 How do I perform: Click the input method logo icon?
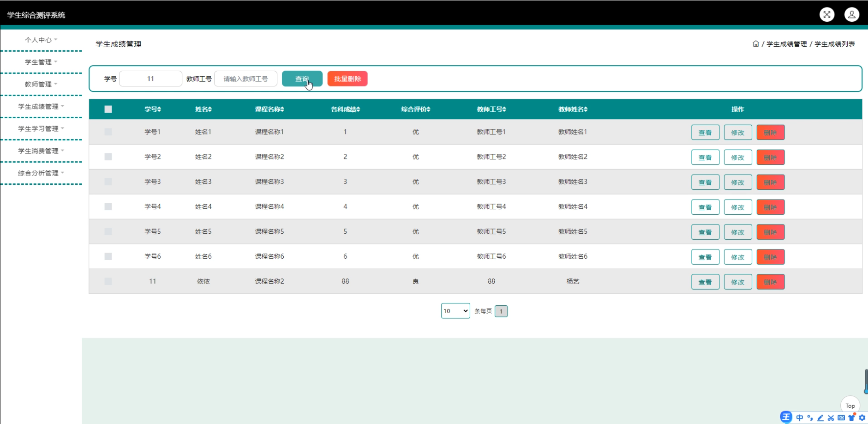click(x=786, y=417)
